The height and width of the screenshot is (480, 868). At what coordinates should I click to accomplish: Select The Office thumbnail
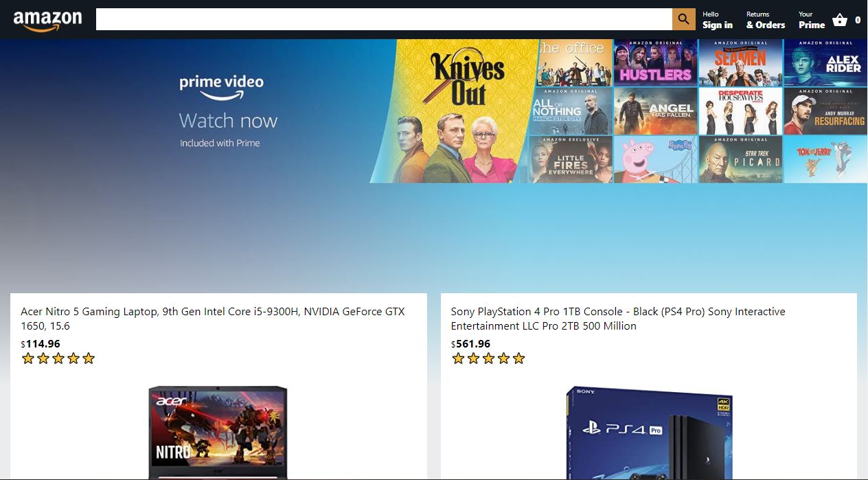(574, 62)
